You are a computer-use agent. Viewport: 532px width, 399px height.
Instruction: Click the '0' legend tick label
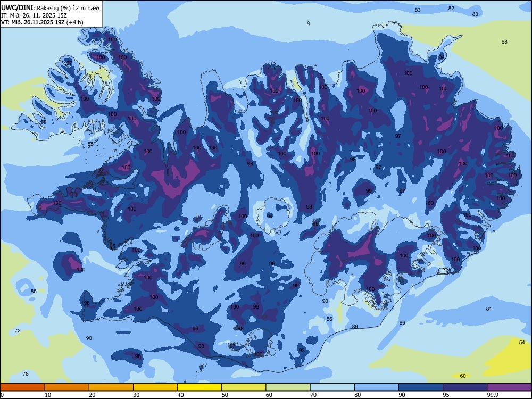(2, 395)
